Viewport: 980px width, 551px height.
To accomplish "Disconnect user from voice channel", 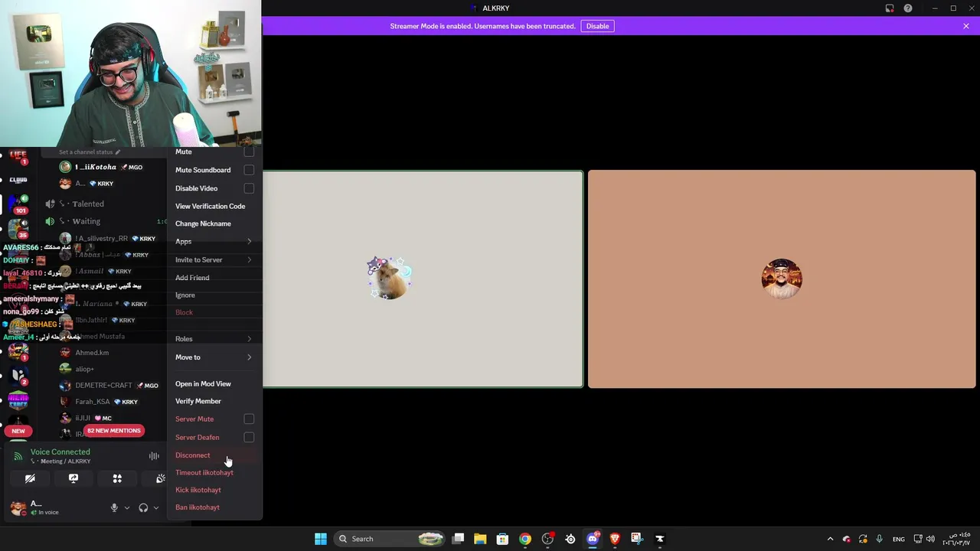I will coord(214,455).
